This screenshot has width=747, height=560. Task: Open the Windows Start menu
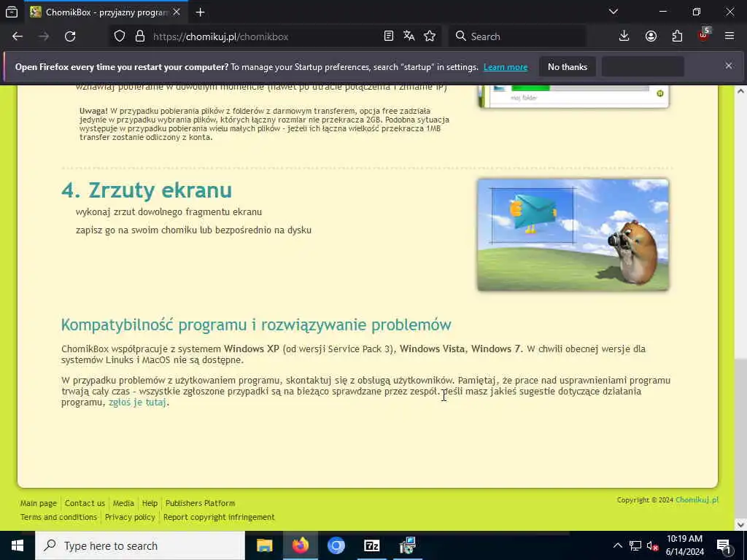18,545
